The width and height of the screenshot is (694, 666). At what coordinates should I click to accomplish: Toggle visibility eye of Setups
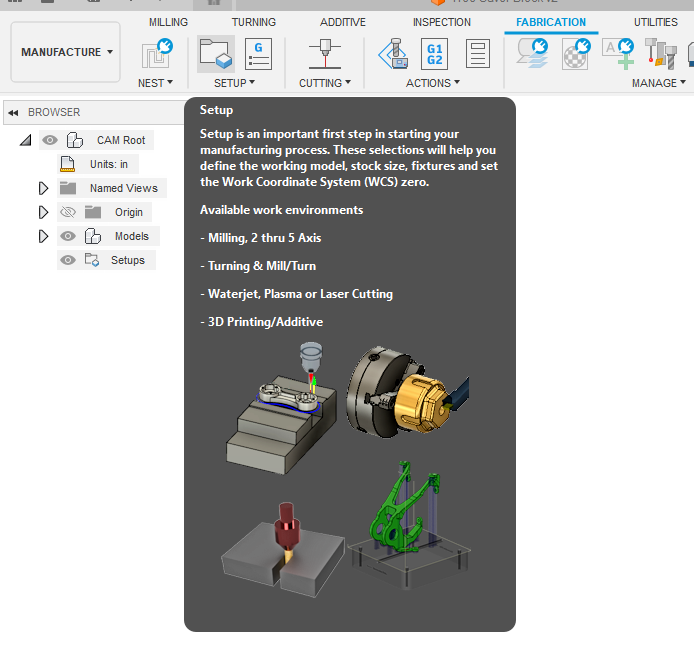coord(68,260)
